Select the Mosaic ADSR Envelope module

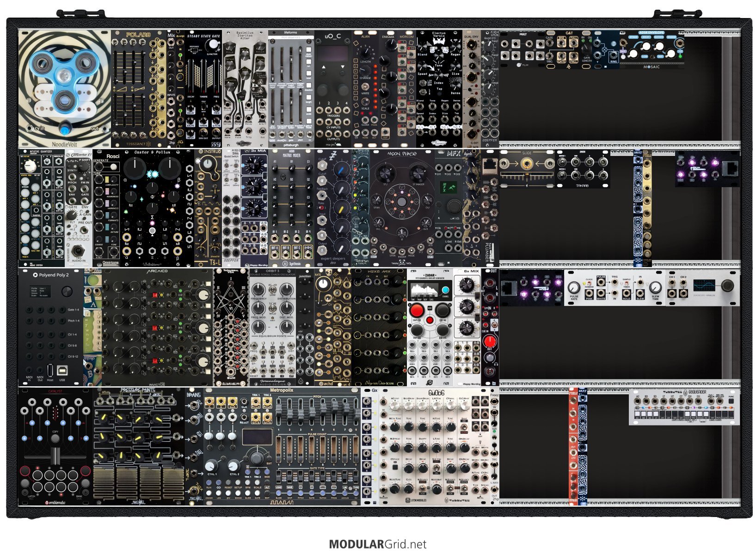point(652,49)
